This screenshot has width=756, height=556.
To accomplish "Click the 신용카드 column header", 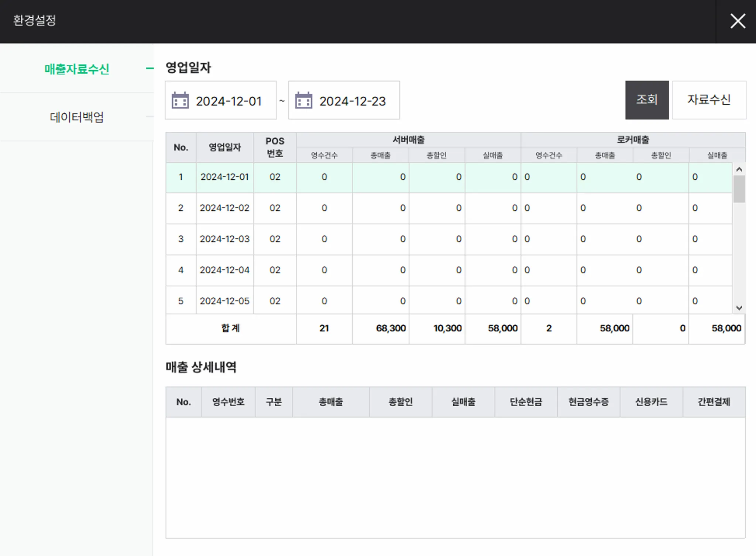I will click(651, 402).
